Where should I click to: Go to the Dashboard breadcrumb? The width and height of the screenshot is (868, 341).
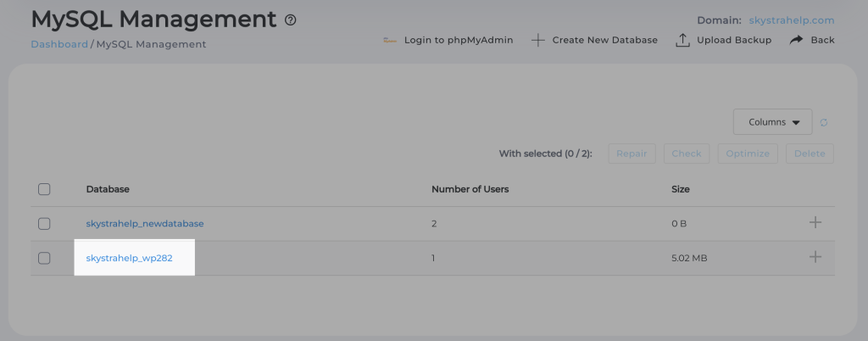click(x=59, y=44)
